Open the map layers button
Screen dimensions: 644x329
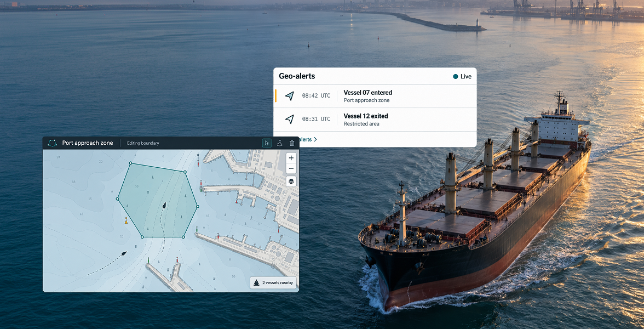tap(291, 181)
